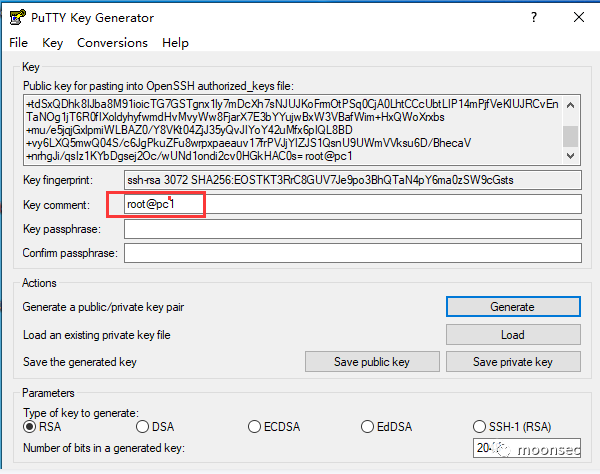Open the Help menu
This screenshot has width=600, height=474.
pyautogui.click(x=175, y=43)
